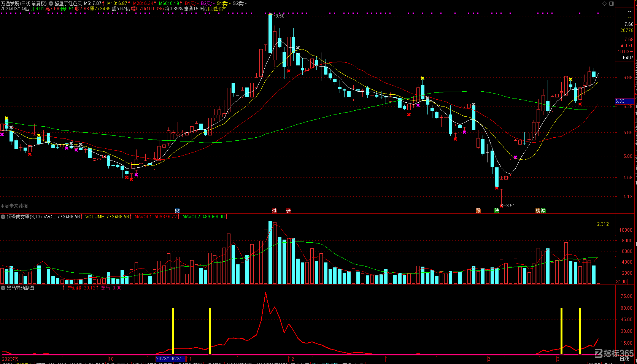
Task: Toggle the side panel layout icon
Action: pyautogui.click(x=612, y=3)
